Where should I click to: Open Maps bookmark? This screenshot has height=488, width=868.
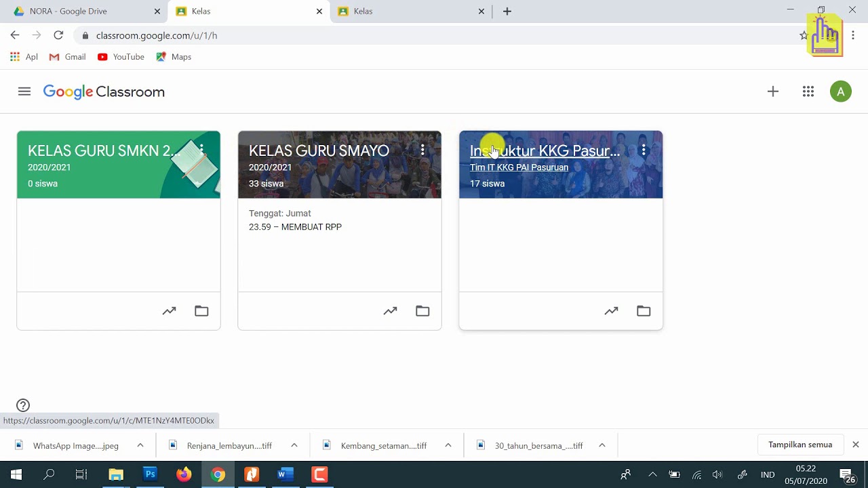click(x=174, y=57)
